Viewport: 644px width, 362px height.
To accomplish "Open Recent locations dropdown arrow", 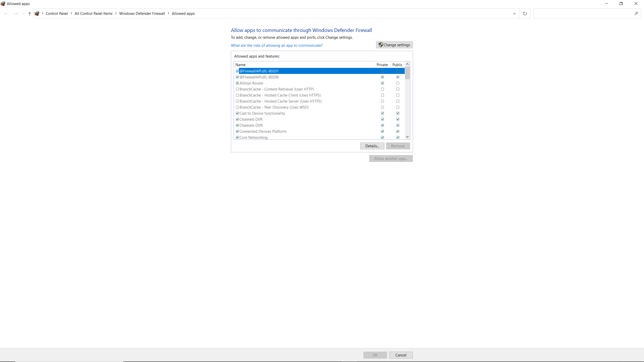I will click(23, 14).
